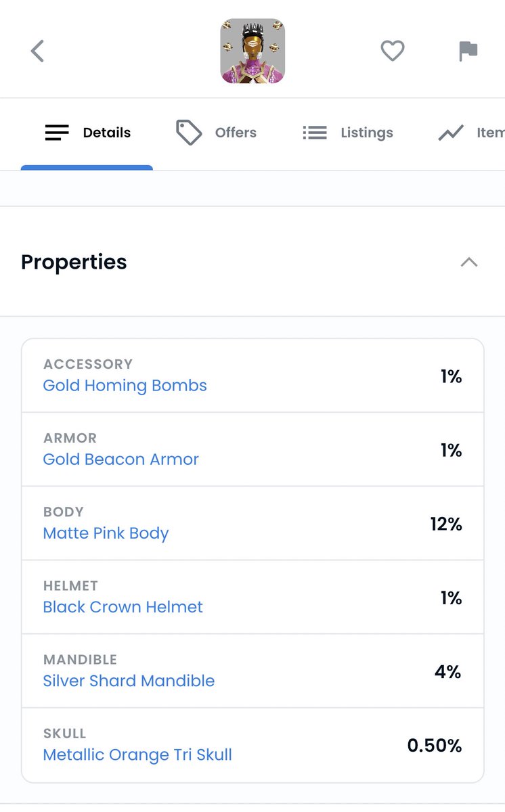Viewport: 505px width, 812px height.
Task: Open the Gold Beacon Armor property link
Action: click(121, 459)
